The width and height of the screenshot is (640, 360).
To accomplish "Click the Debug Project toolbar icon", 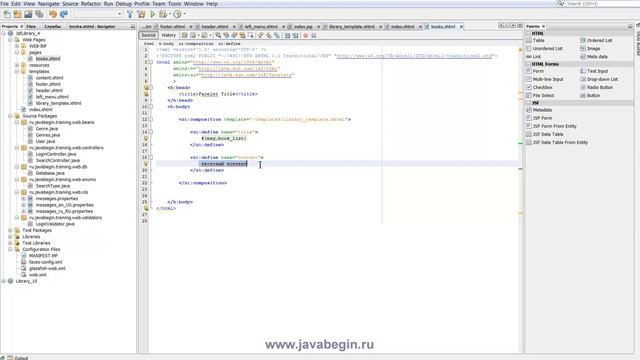I will [x=163, y=14].
